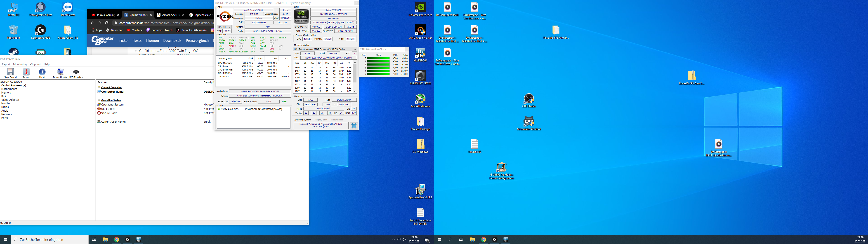Click the Save Report toolbar icon
Screen dimensions: 868x244
pos(10,73)
